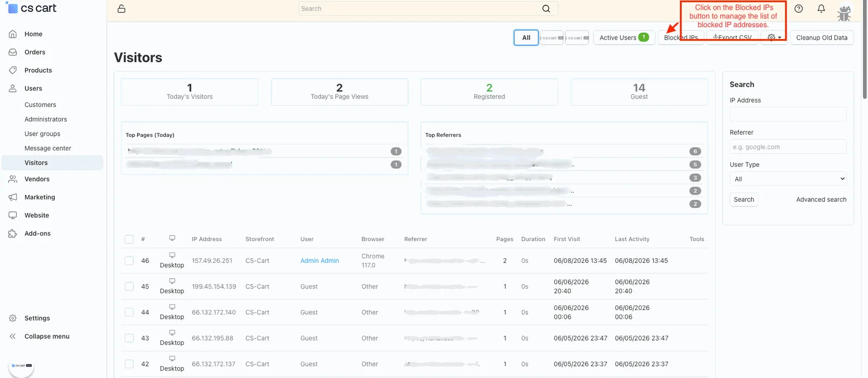Select the second cs cart storefront tab
This screenshot has height=378, width=868.
pos(577,37)
